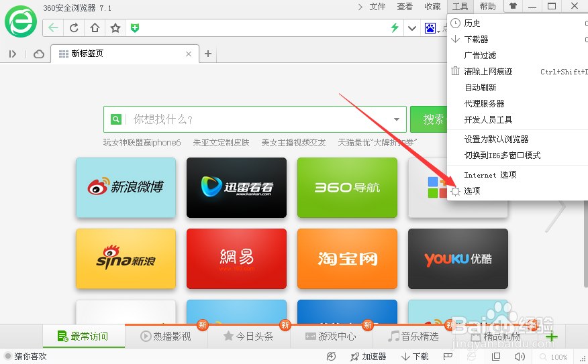Click the green magnifier search icon
588x364 pixels.
point(116,119)
